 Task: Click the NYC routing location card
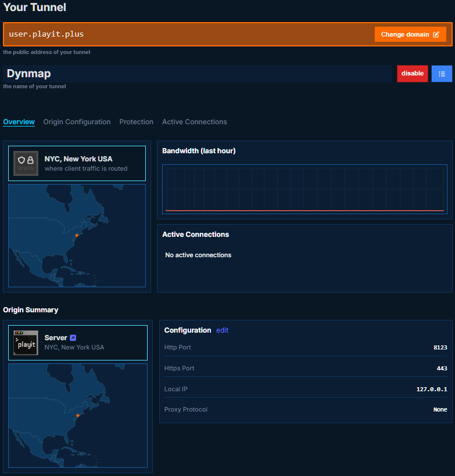click(77, 163)
